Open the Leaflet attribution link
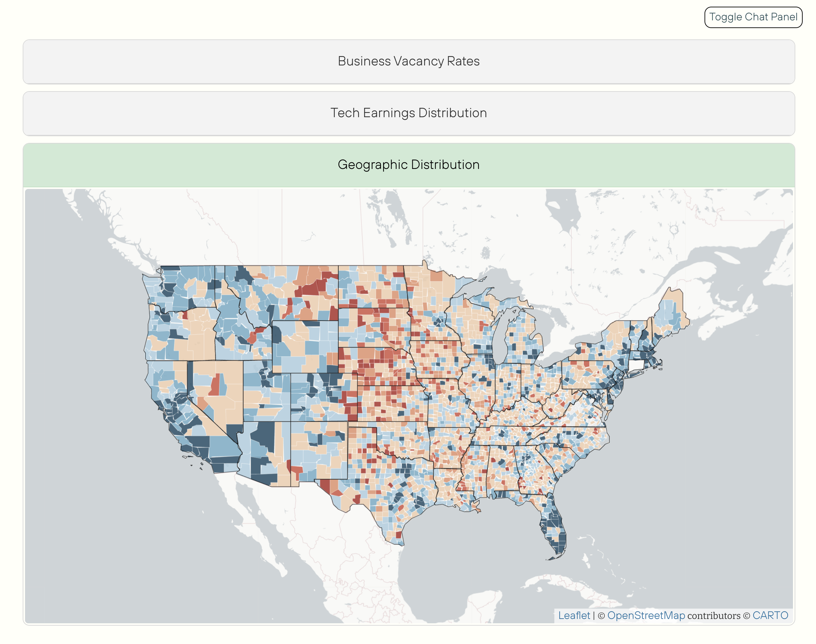Viewport: 816px width, 644px height. [574, 615]
